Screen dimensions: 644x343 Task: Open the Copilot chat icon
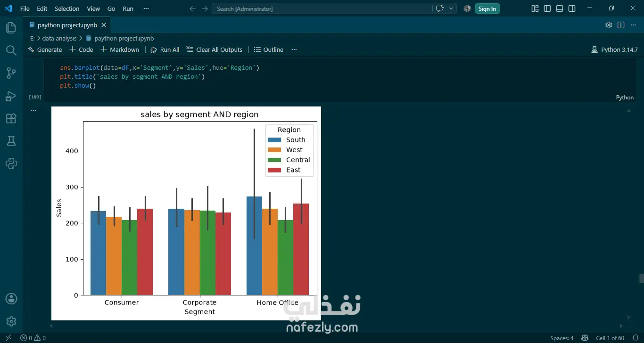coord(440,8)
